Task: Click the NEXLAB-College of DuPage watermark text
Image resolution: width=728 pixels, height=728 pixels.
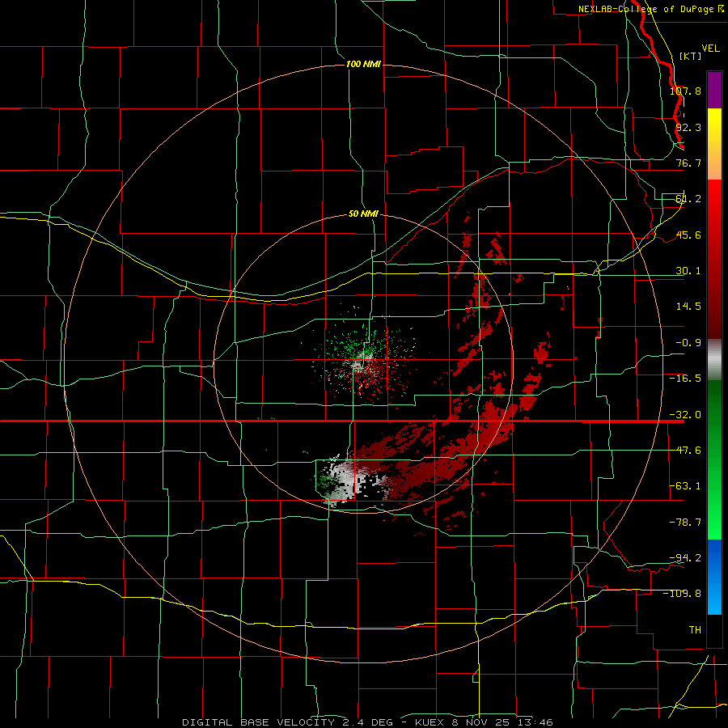Action: coord(651,9)
